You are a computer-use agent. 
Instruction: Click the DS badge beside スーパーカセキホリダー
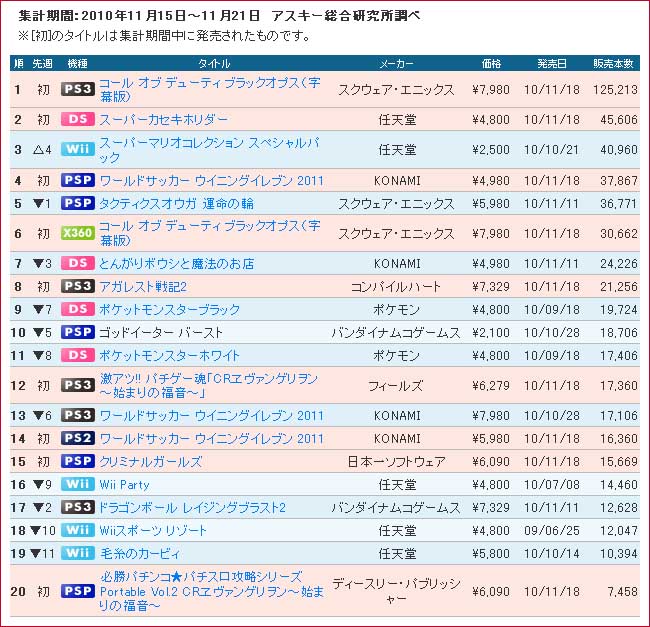tap(78, 119)
